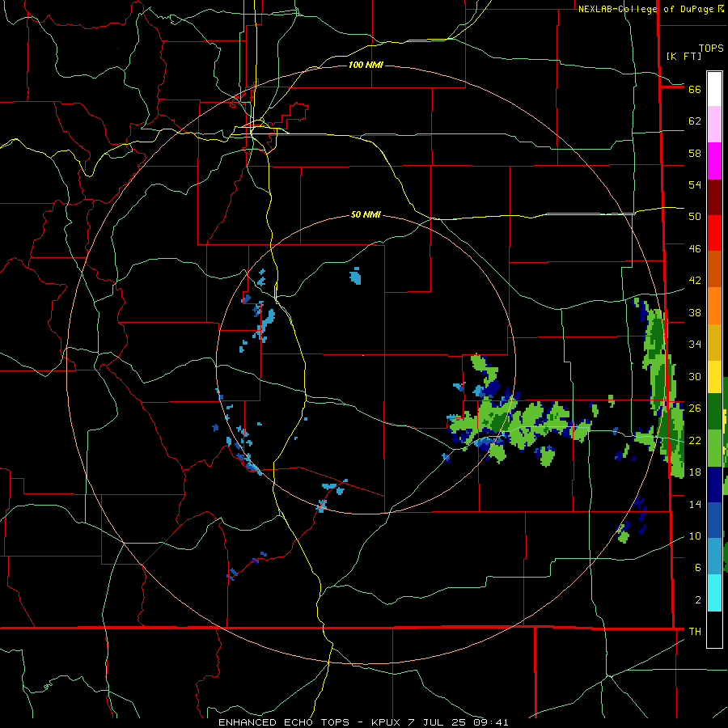Click the '18' legend value
This screenshot has width=728, height=728.
[x=695, y=472]
